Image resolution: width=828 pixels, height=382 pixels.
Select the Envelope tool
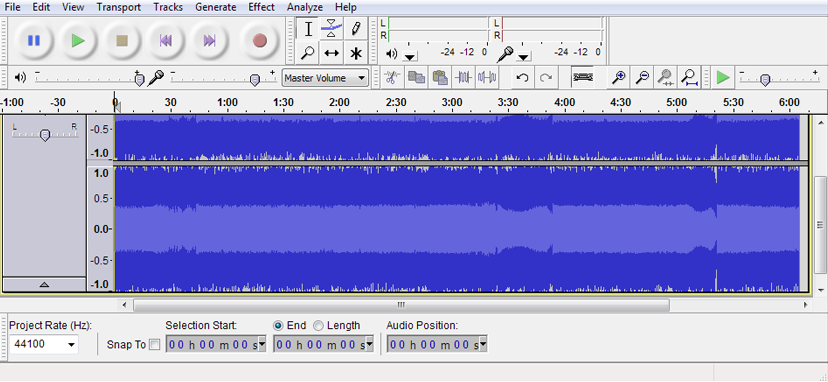331,29
